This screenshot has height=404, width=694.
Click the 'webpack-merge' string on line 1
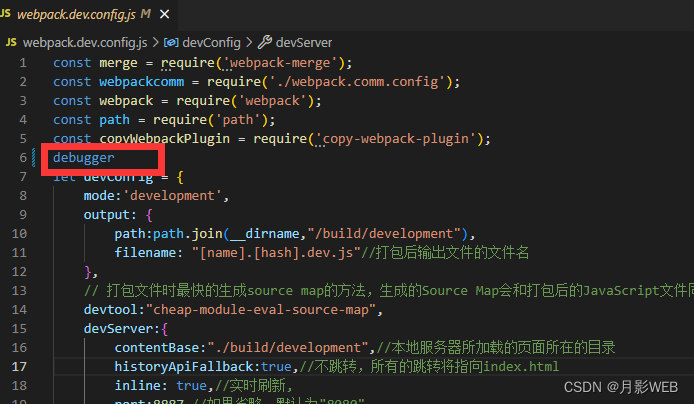280,63
